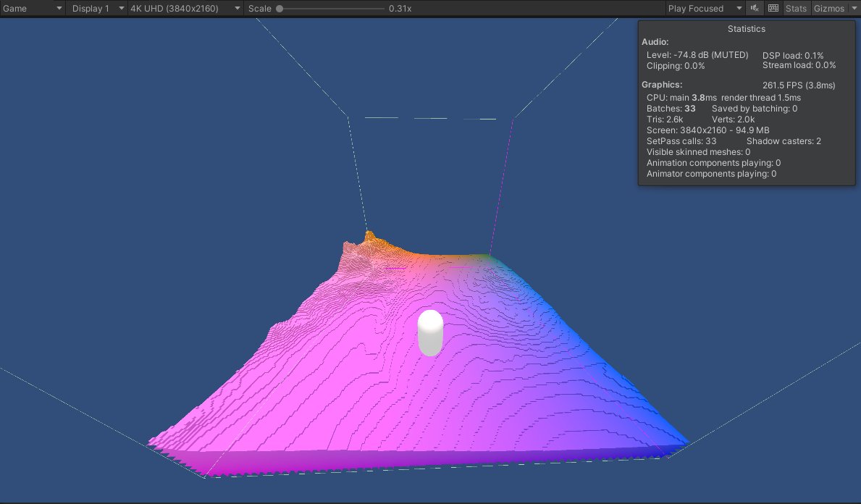
Task: Open the Display 1 dropdown
Action: point(98,8)
